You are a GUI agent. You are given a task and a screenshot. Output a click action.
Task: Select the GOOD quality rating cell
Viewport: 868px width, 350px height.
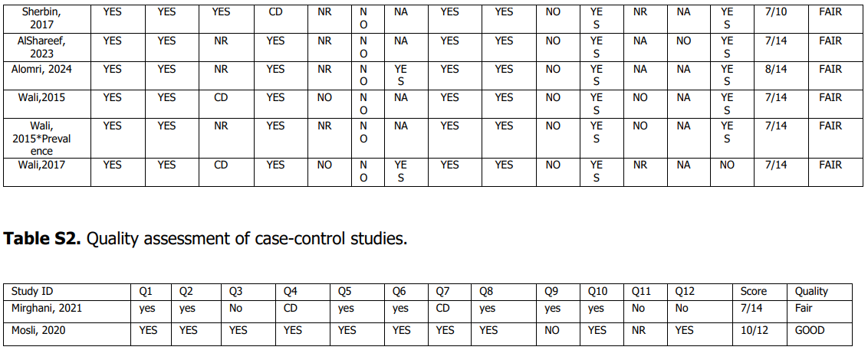click(810, 330)
